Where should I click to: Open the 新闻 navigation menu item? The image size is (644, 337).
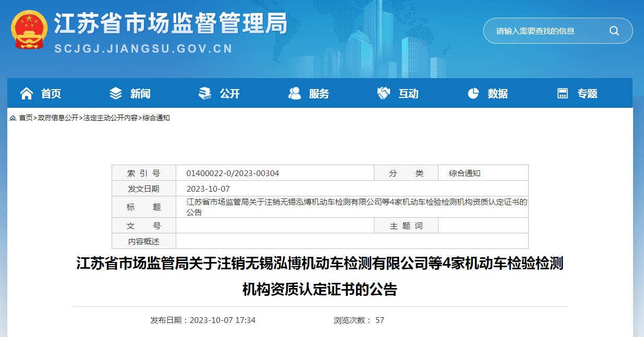[140, 94]
